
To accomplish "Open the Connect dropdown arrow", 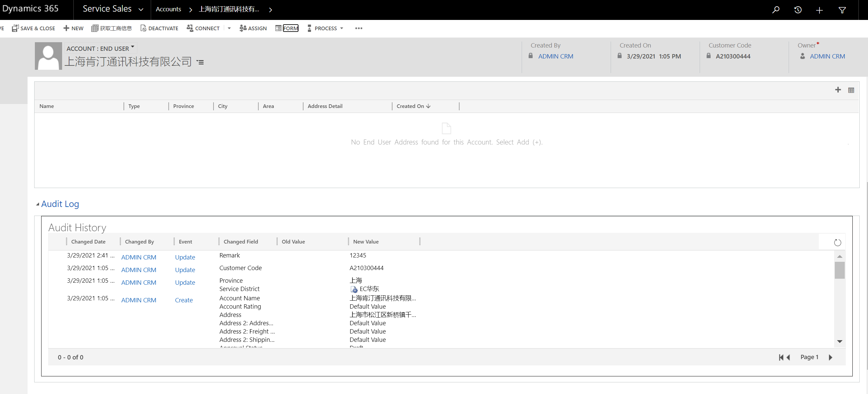I will (x=229, y=28).
